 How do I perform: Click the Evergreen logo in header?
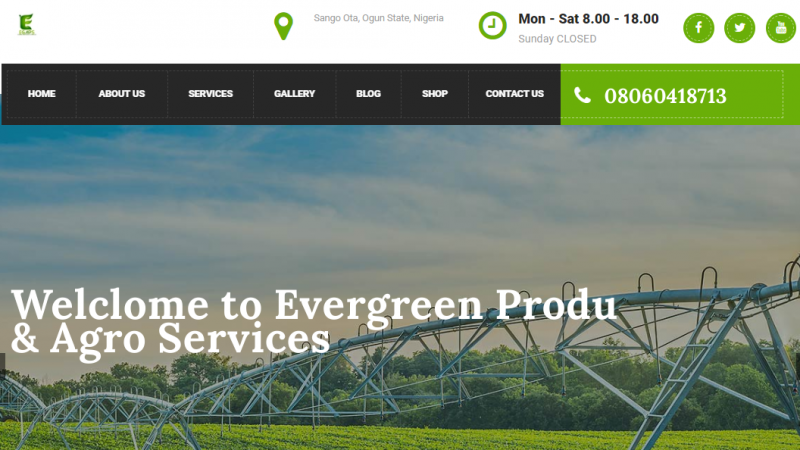point(27,24)
